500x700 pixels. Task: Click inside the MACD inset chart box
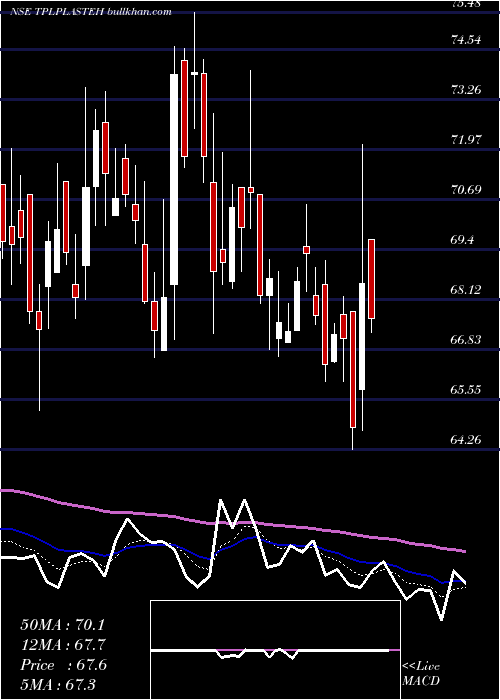[275, 650]
